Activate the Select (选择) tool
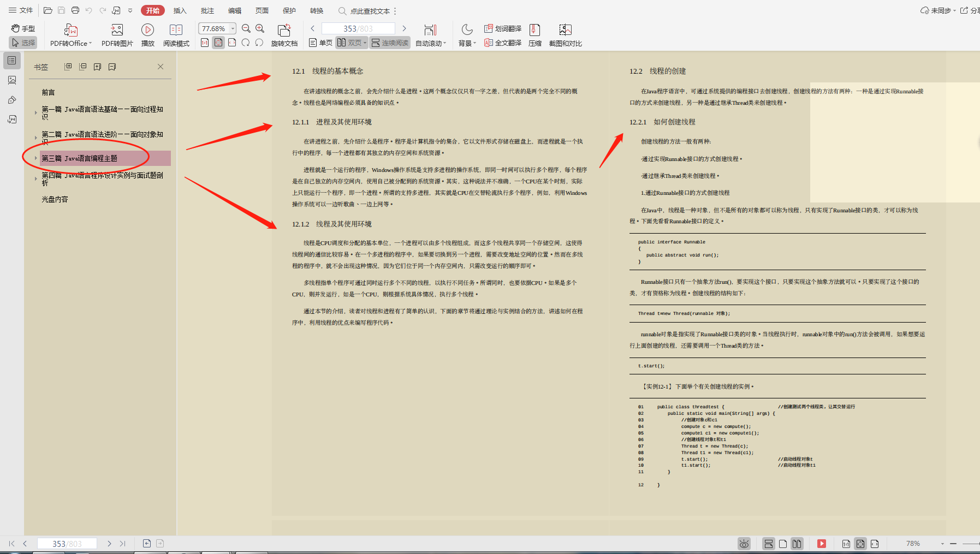 click(x=23, y=43)
